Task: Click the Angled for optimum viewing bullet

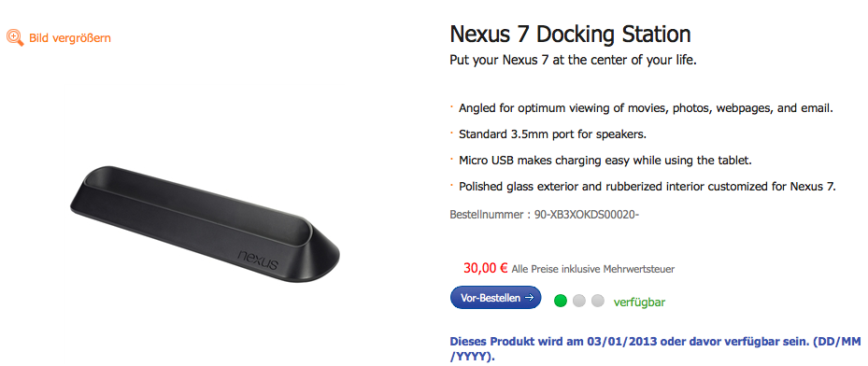Action: (646, 107)
